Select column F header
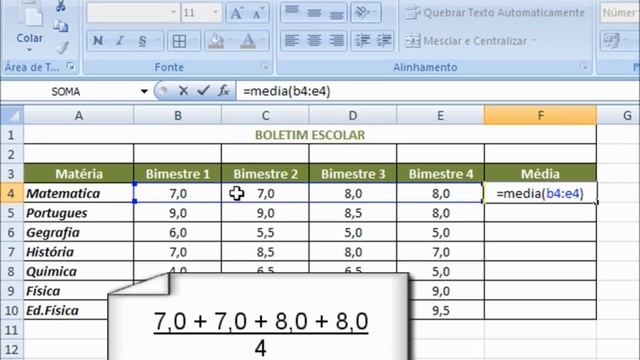The image size is (640, 360). tap(540, 116)
